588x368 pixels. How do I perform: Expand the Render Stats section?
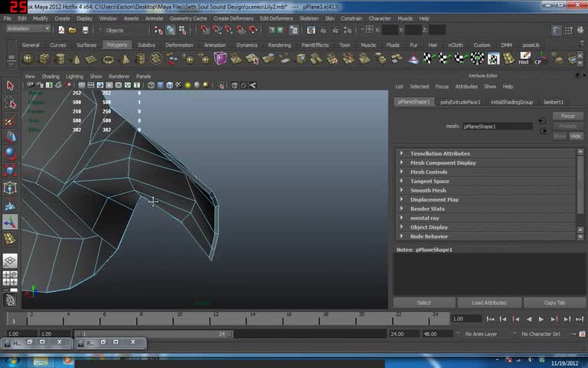click(x=426, y=209)
